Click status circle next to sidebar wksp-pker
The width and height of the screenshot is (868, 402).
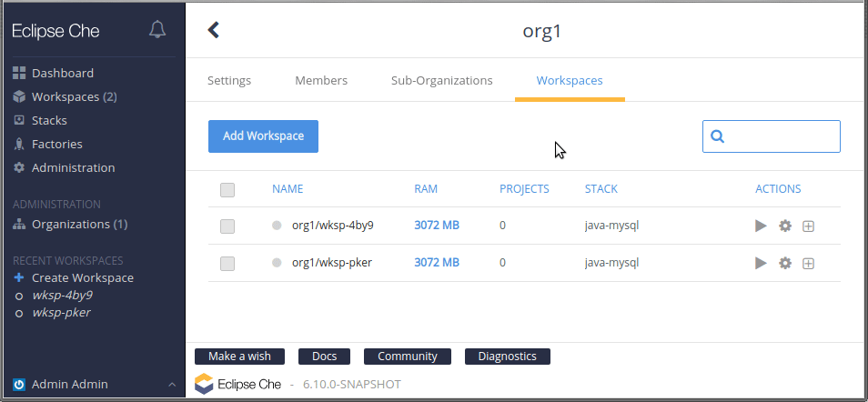pyautogui.click(x=19, y=314)
